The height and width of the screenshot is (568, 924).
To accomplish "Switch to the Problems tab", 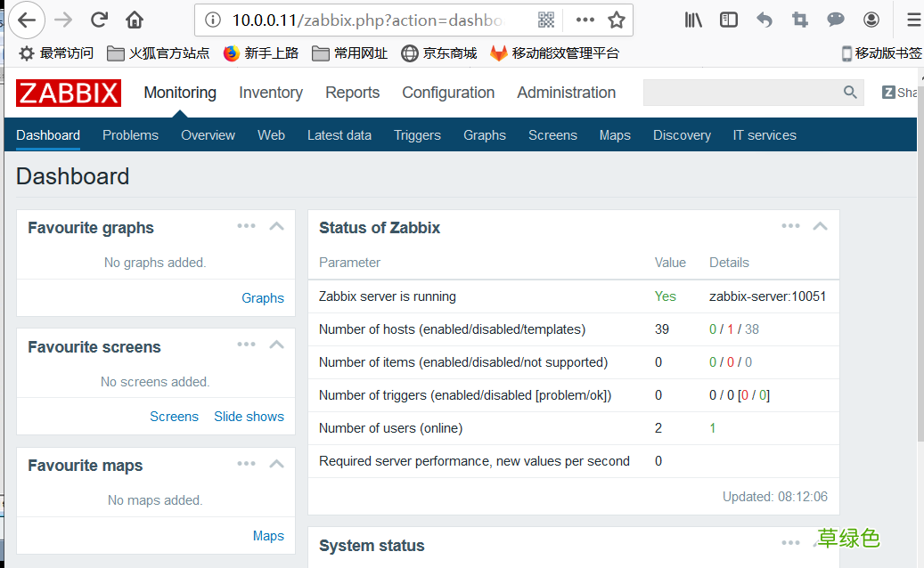I will coord(130,135).
